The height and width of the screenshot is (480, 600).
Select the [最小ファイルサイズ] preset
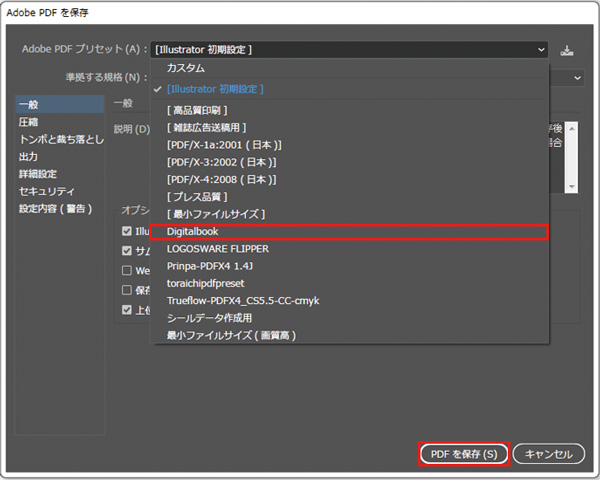[x=350, y=214]
